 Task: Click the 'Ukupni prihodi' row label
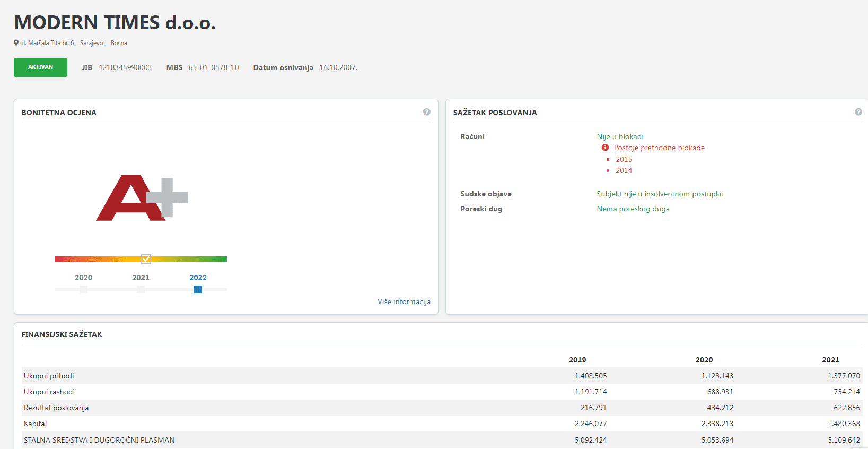pyautogui.click(x=49, y=376)
